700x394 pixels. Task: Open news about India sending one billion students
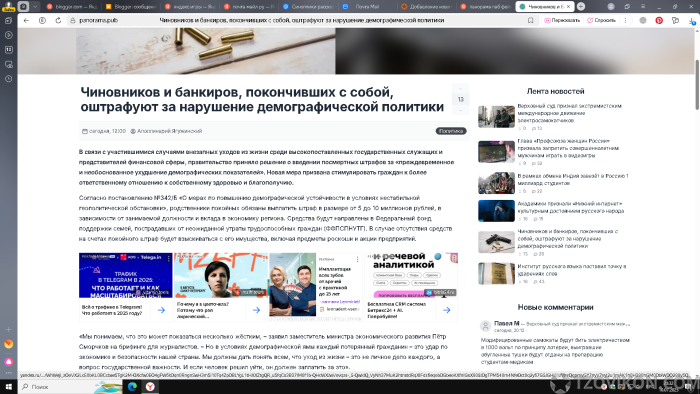click(573, 179)
